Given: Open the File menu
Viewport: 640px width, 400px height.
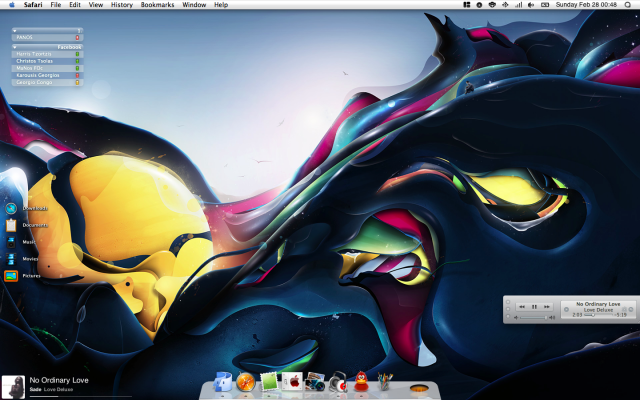Looking at the screenshot, I should pos(56,5).
